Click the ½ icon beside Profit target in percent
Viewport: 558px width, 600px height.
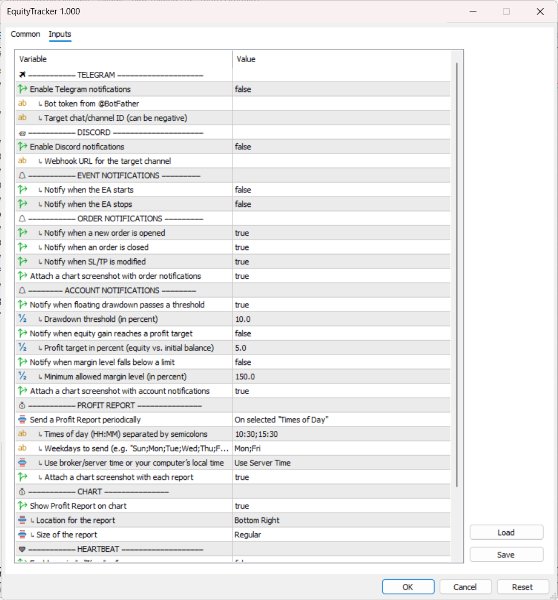click(23, 347)
